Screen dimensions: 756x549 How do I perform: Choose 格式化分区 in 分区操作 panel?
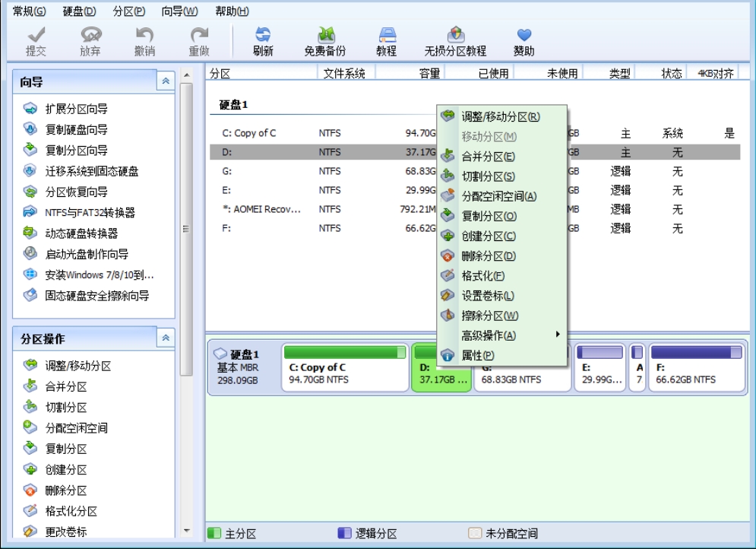pos(60,511)
